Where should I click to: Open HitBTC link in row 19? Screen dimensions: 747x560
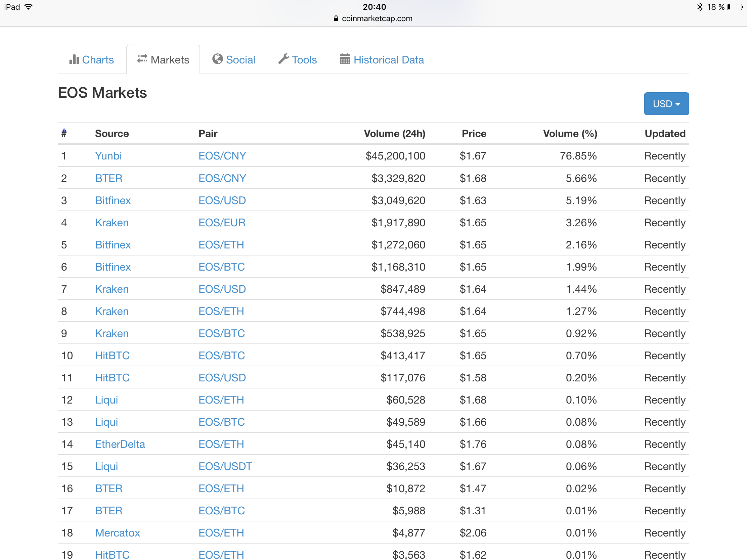[x=113, y=555]
